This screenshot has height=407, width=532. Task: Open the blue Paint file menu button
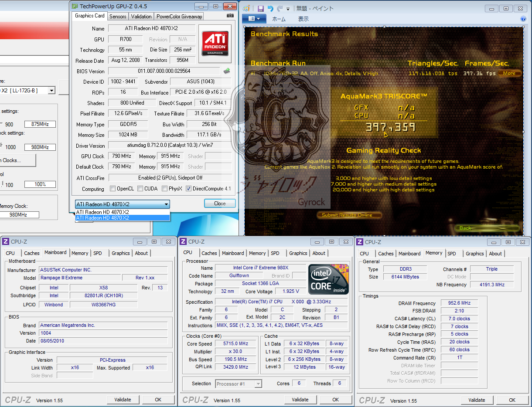point(254,19)
